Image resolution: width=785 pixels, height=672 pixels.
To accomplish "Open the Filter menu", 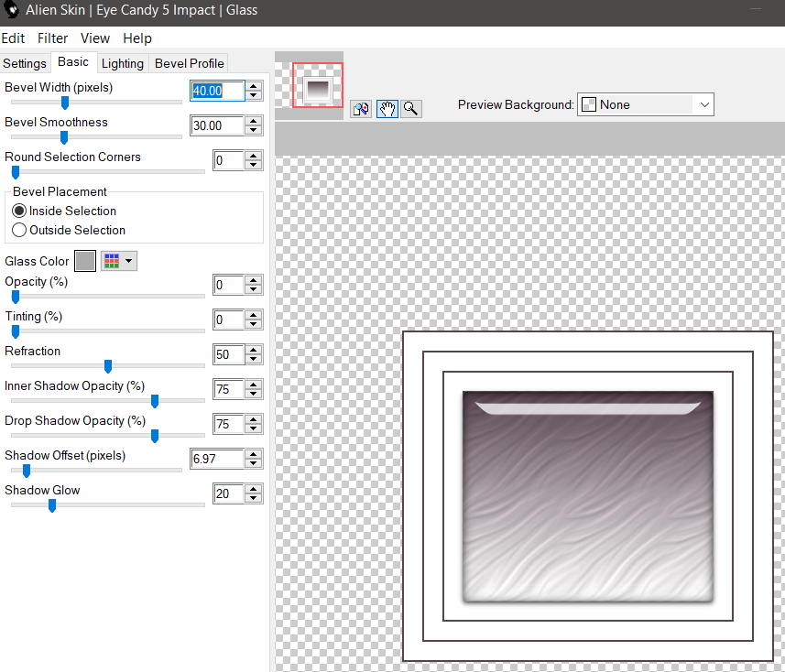I will (52, 38).
